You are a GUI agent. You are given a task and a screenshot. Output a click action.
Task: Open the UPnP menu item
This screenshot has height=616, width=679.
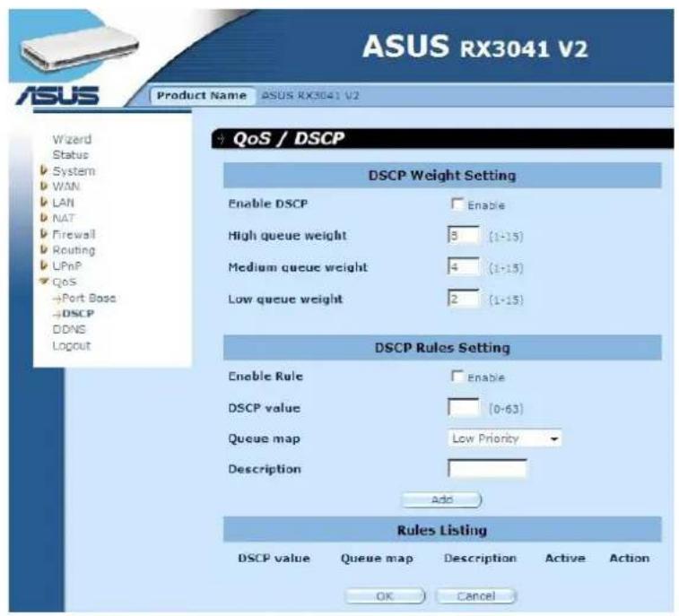point(66,265)
